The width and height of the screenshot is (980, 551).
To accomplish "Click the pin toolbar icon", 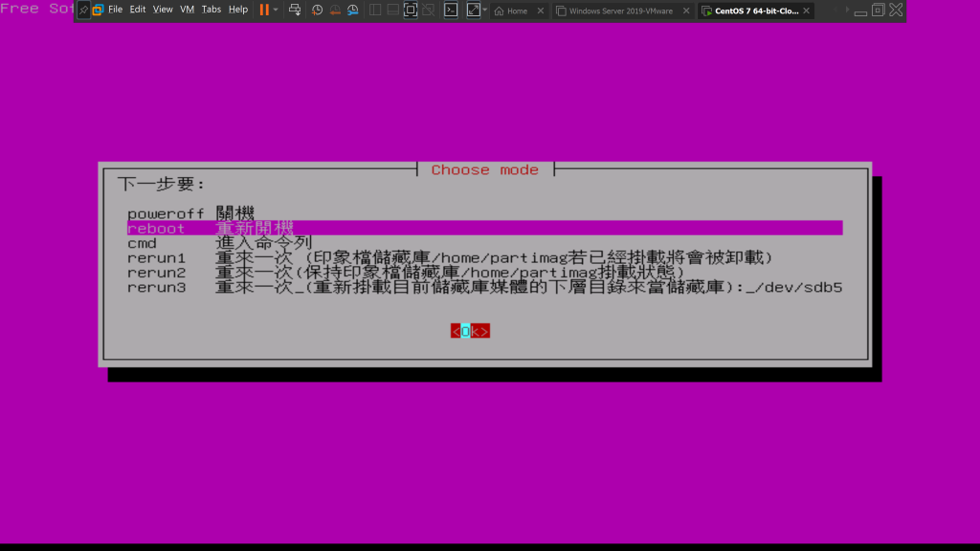I will pos(83,10).
